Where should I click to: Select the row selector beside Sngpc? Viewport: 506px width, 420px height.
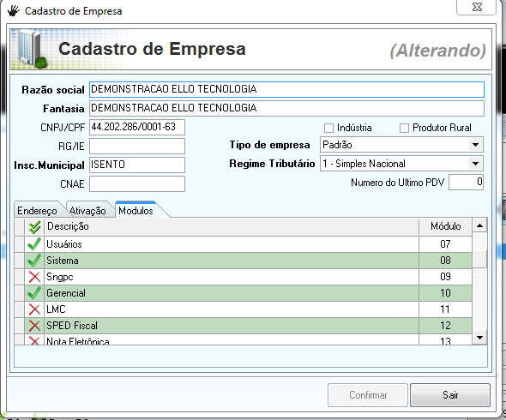click(20, 277)
